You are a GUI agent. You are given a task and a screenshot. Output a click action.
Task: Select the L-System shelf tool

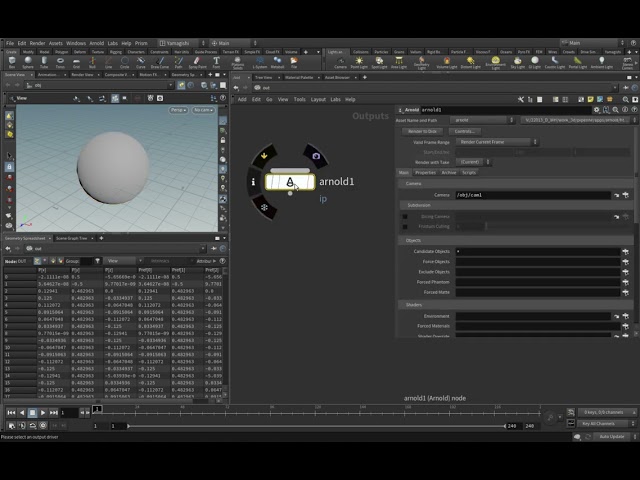(x=260, y=62)
